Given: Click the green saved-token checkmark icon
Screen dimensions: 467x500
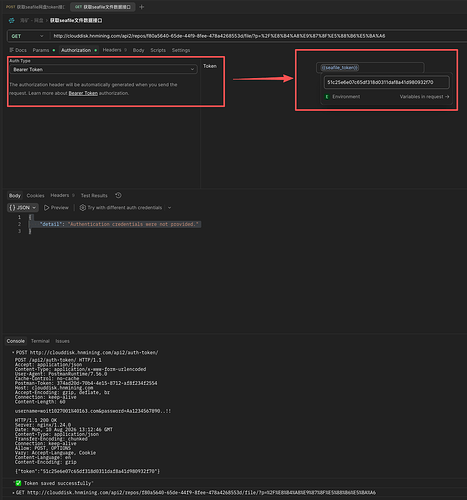Looking at the screenshot, I should point(18,483).
